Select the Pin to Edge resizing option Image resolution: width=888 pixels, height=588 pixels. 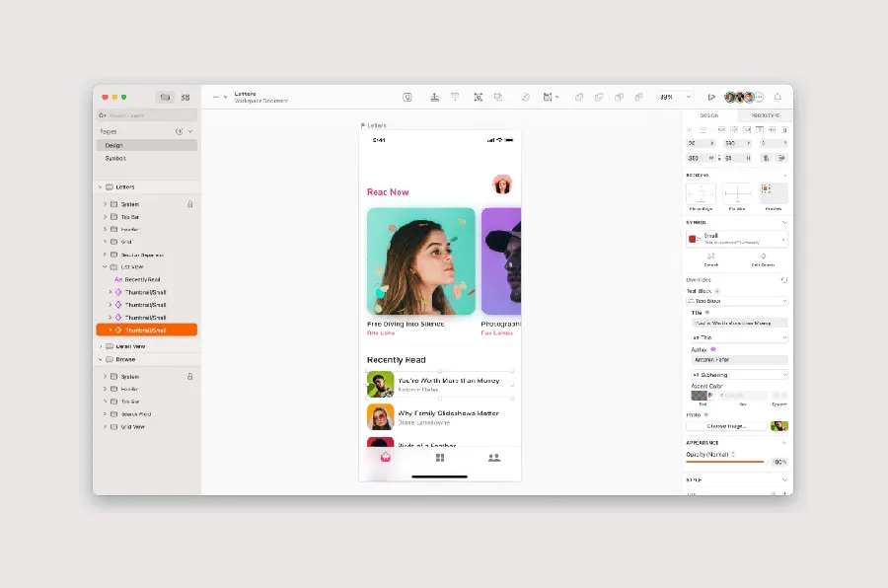point(702,193)
